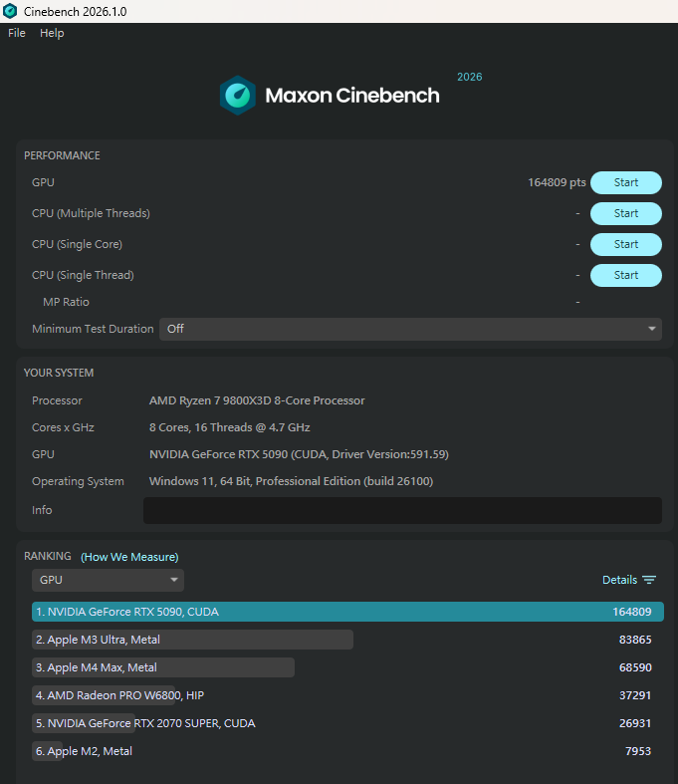The image size is (678, 784).
Task: Start the CPU (Single Core) test
Action: click(626, 244)
